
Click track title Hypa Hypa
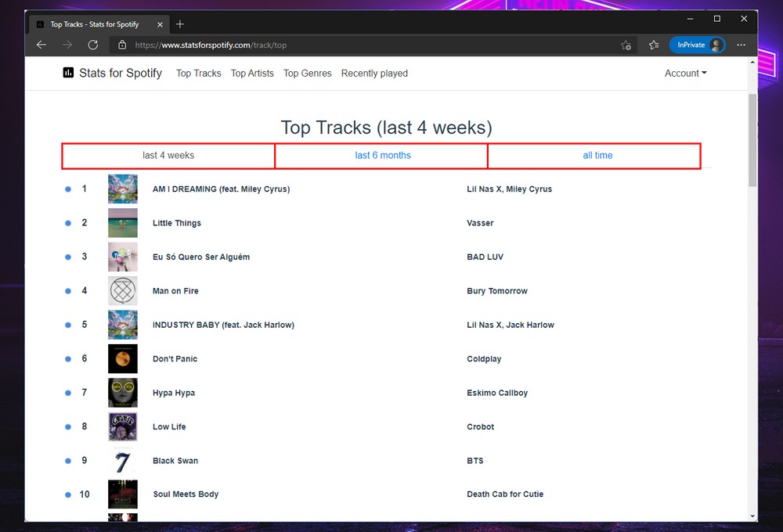(174, 393)
